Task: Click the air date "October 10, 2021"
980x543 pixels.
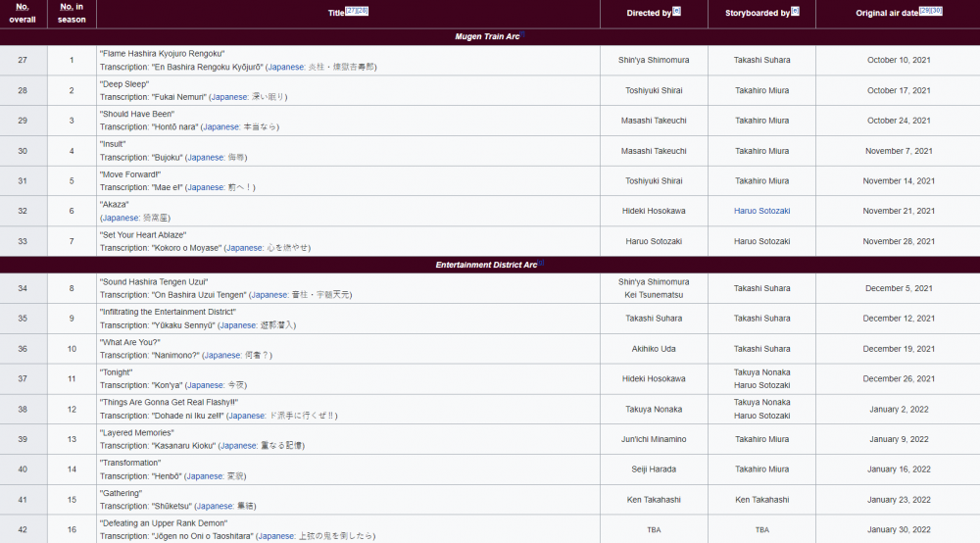Action: 899,60
